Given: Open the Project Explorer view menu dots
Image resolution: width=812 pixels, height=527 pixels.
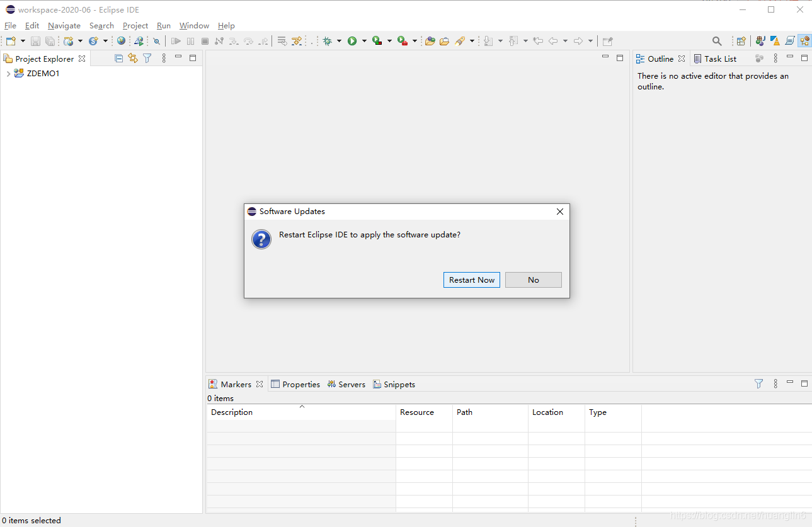Looking at the screenshot, I should 164,58.
